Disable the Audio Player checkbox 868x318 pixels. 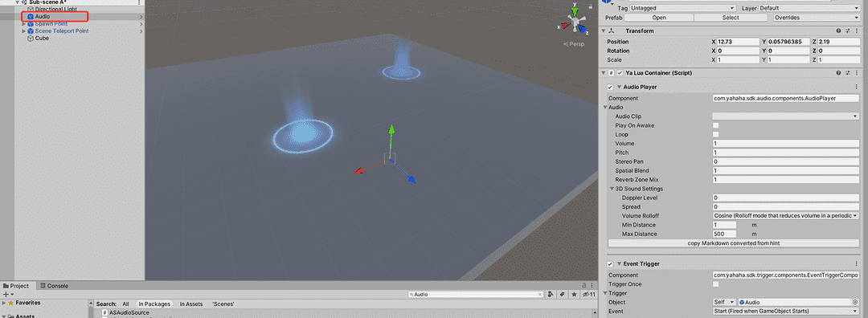(x=610, y=88)
